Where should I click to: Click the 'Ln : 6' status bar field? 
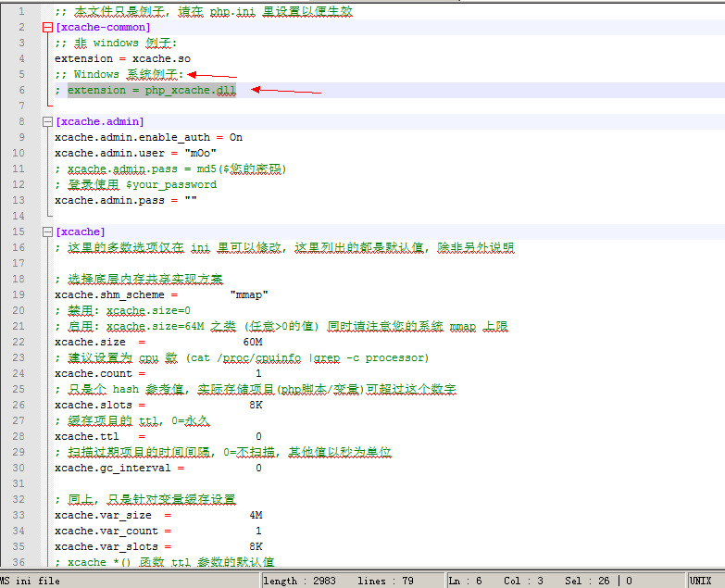(465, 581)
